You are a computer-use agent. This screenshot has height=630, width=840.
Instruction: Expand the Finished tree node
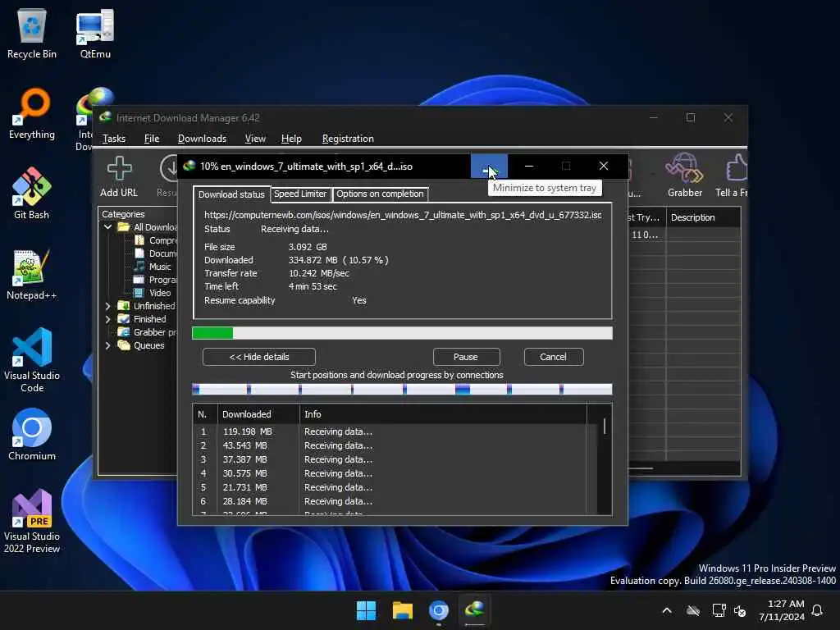[107, 319]
